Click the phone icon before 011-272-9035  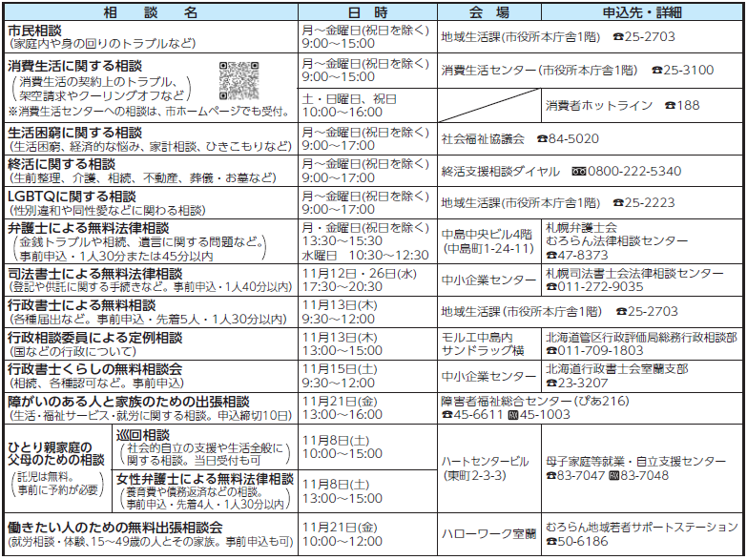pos(550,286)
